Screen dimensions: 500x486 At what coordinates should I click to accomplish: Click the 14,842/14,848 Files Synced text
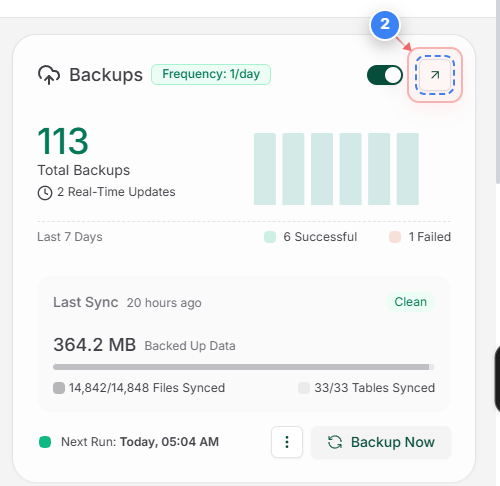[147, 388]
